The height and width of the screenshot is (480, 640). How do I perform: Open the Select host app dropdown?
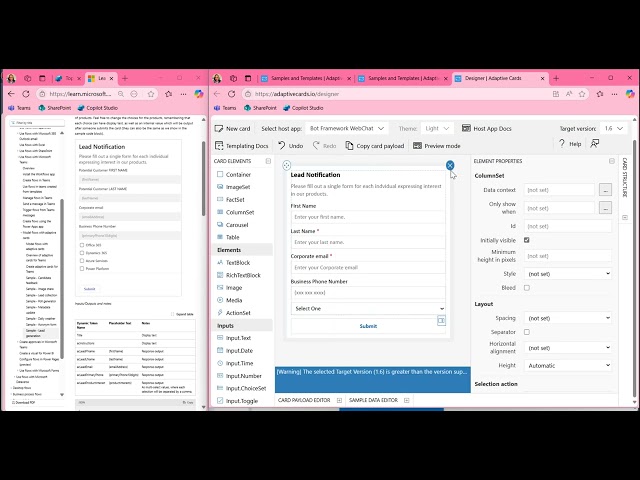(x=347, y=129)
